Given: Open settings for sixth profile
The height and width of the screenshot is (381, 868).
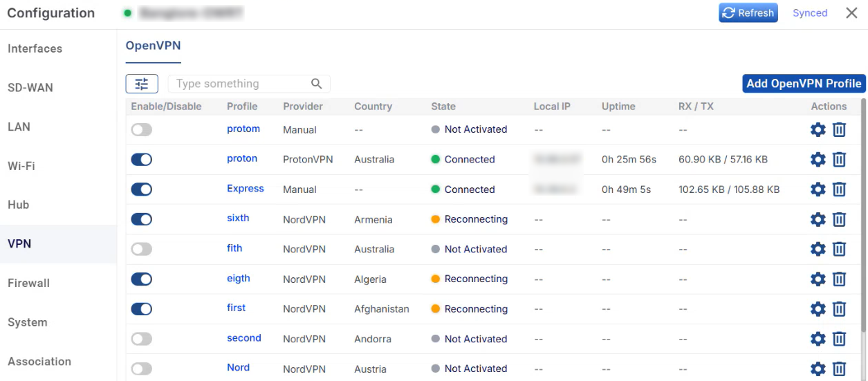Looking at the screenshot, I should pos(818,219).
